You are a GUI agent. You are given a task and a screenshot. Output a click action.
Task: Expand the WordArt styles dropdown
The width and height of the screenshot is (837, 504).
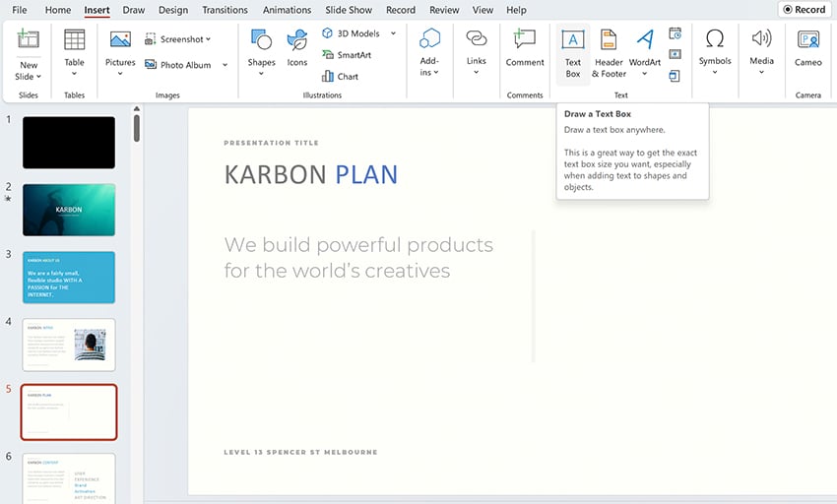pyautogui.click(x=644, y=74)
